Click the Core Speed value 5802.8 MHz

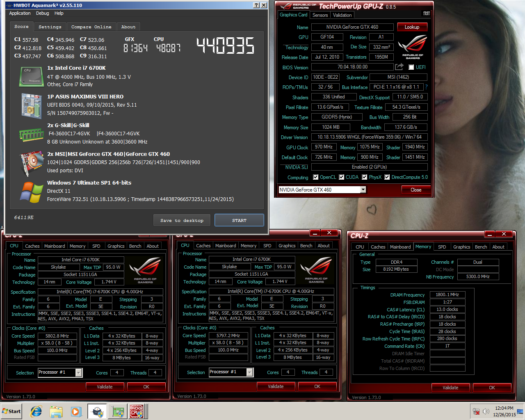pyautogui.click(x=57, y=336)
